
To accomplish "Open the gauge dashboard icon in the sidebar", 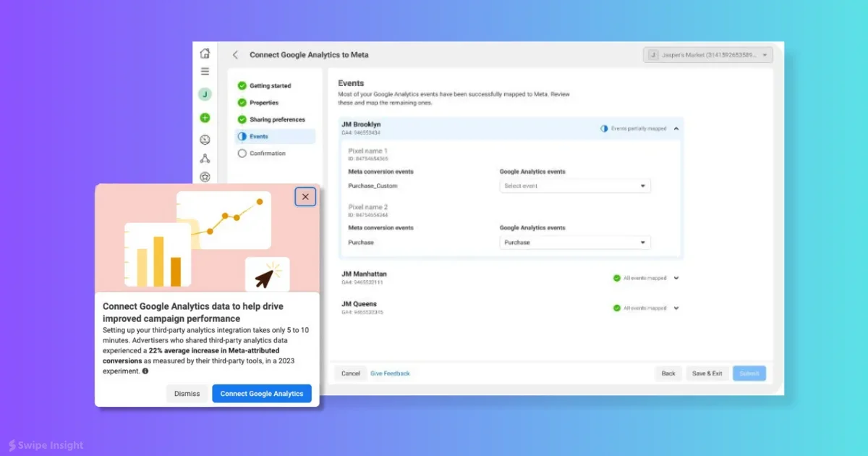I will point(205,139).
